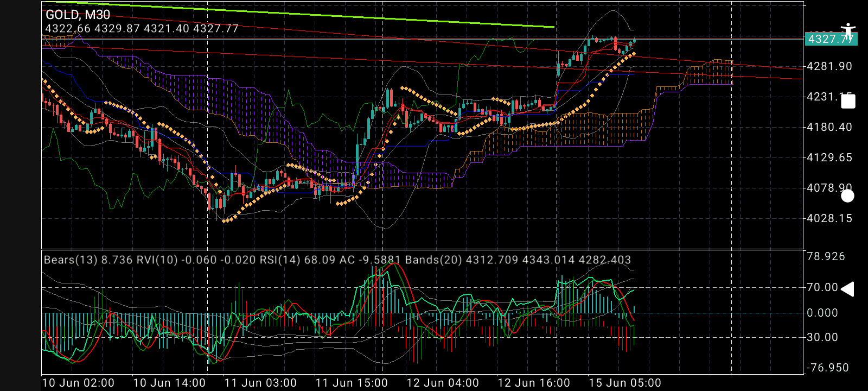Click the 78.926 indicator scale value
The height and width of the screenshot is (391, 868).
click(x=826, y=256)
